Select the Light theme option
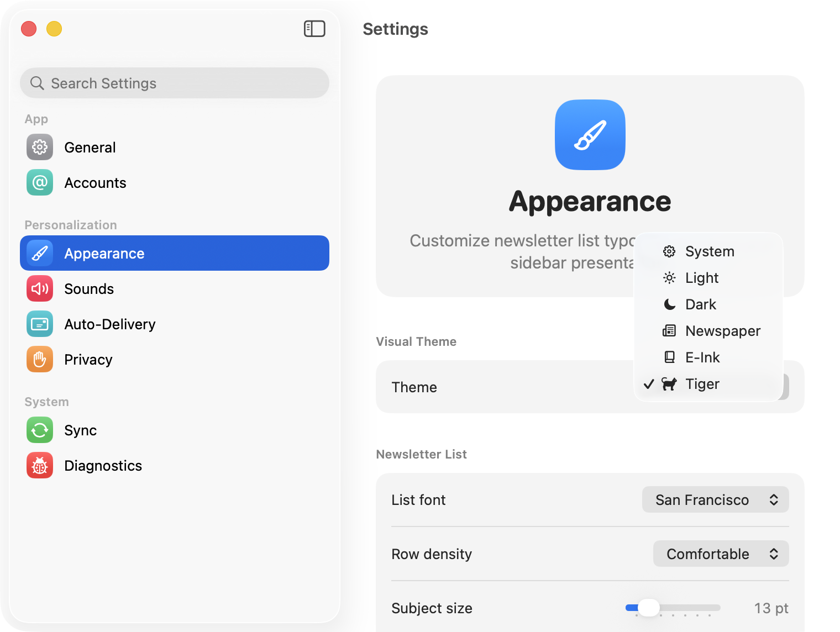Image resolution: width=840 pixels, height=632 pixels. pyautogui.click(x=701, y=278)
